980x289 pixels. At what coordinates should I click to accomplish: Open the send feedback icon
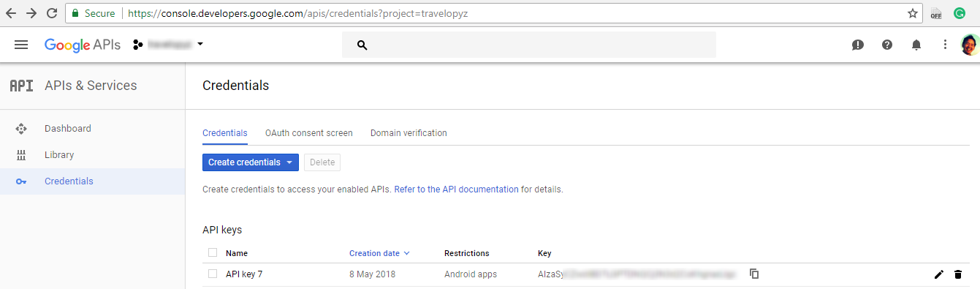pyautogui.click(x=858, y=45)
